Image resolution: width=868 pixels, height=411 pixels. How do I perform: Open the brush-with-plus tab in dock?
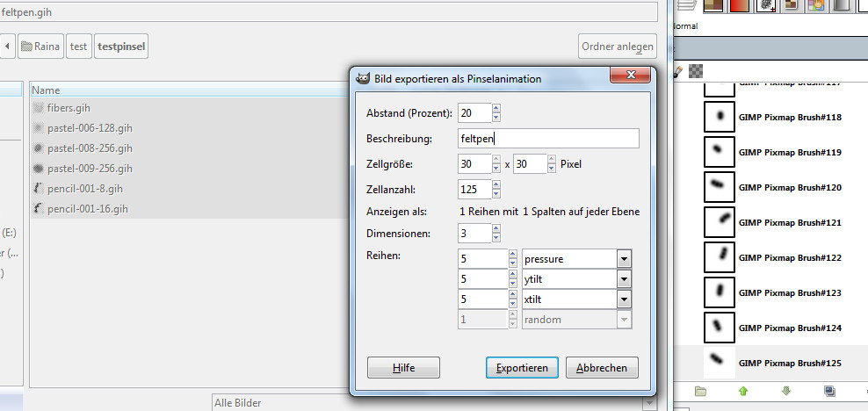coord(767,5)
